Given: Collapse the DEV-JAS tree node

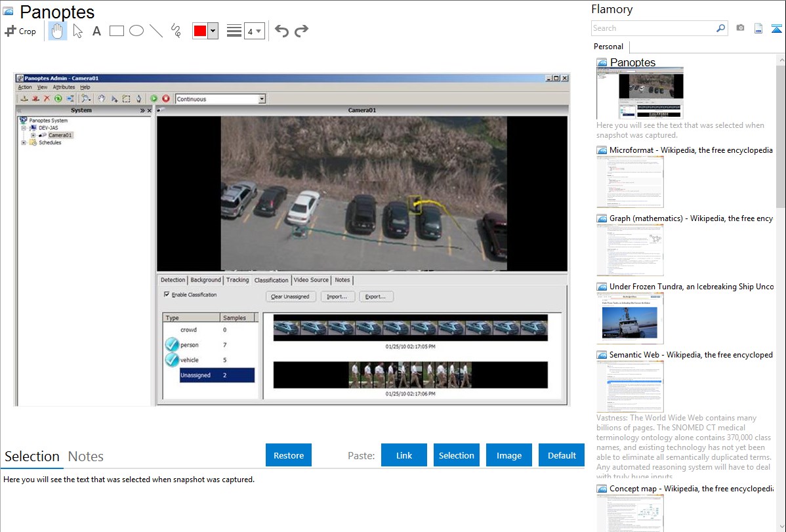Looking at the screenshot, I should (24, 128).
